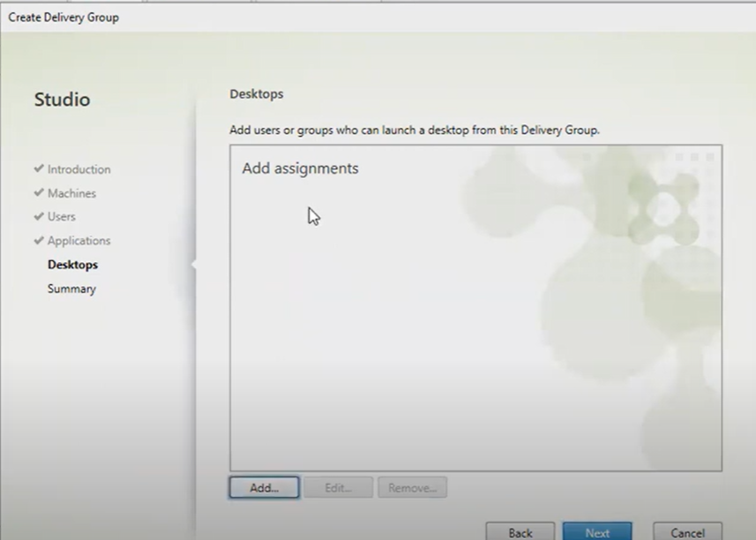Viewport: 756px width, 540px height.
Task: Click the checkmark icon beside Machines
Action: coord(39,192)
